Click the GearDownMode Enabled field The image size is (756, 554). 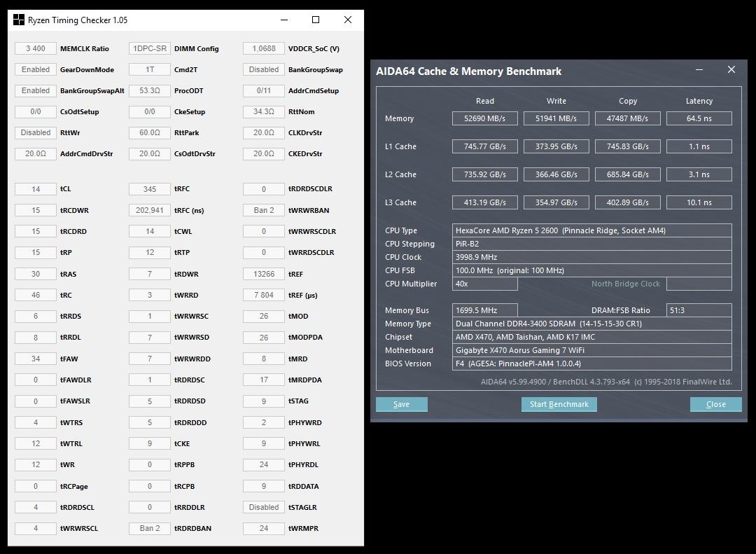pyautogui.click(x=36, y=69)
